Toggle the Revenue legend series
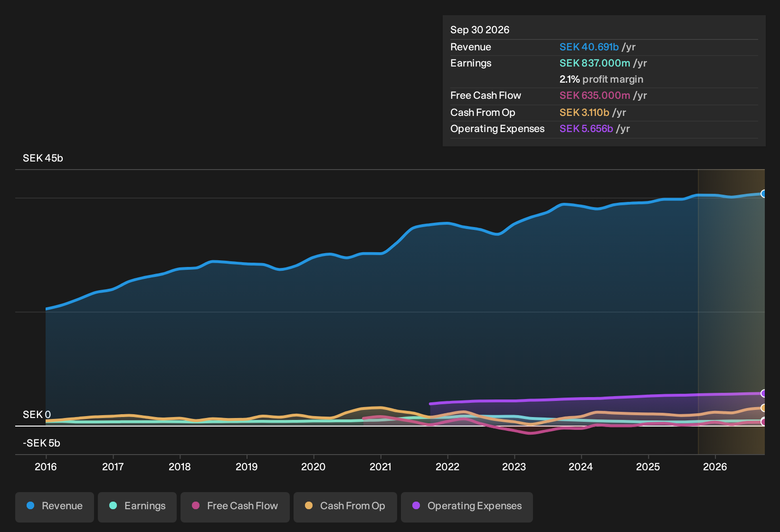The image size is (780, 532). [x=55, y=506]
